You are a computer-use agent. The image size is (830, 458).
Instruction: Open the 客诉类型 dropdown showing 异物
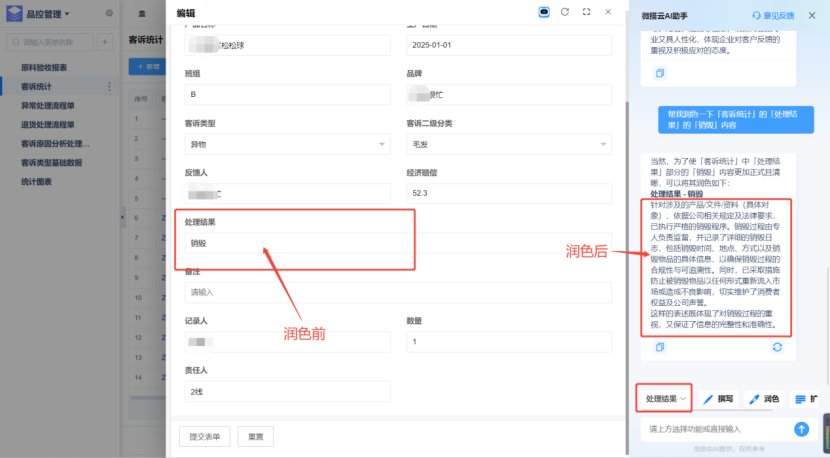287,144
